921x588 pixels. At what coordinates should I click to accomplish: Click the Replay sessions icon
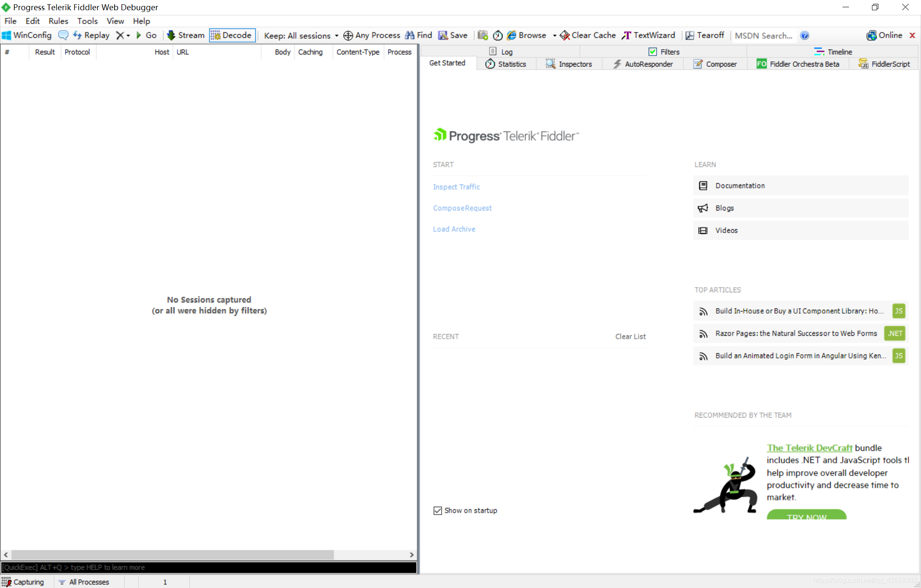[x=77, y=35]
